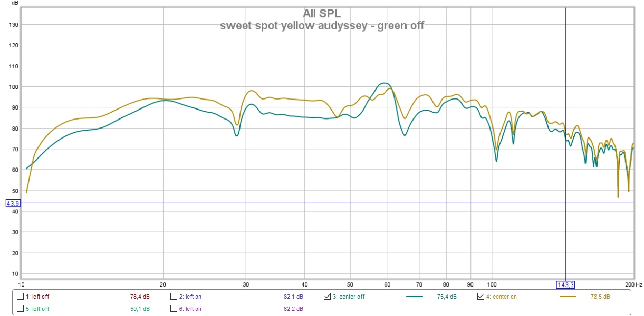Uncheck the '3: center off' trace checkbox

coord(327,297)
